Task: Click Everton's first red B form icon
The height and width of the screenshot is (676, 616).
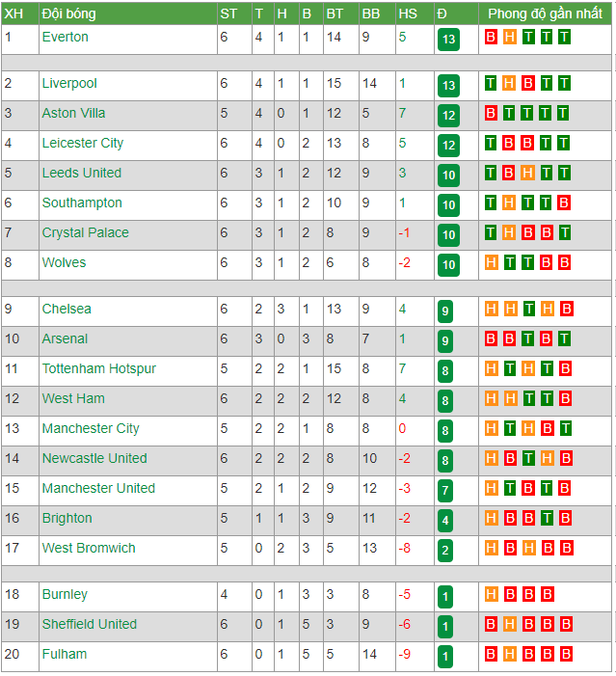Action: tap(491, 37)
